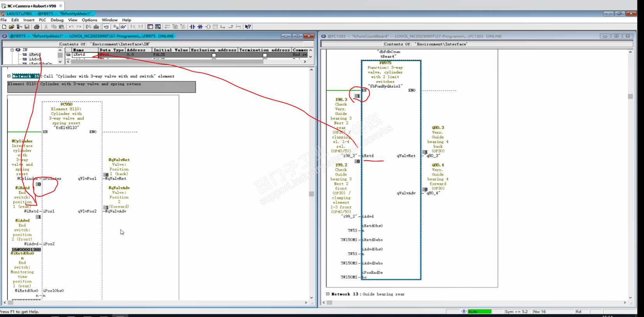
Task: Click the Print toolbar icon
Action: pyautogui.click(x=37, y=27)
